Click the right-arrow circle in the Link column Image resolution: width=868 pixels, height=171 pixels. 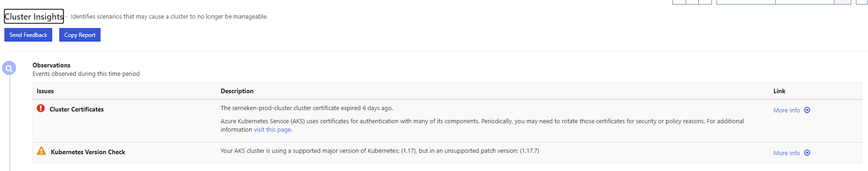click(807, 110)
